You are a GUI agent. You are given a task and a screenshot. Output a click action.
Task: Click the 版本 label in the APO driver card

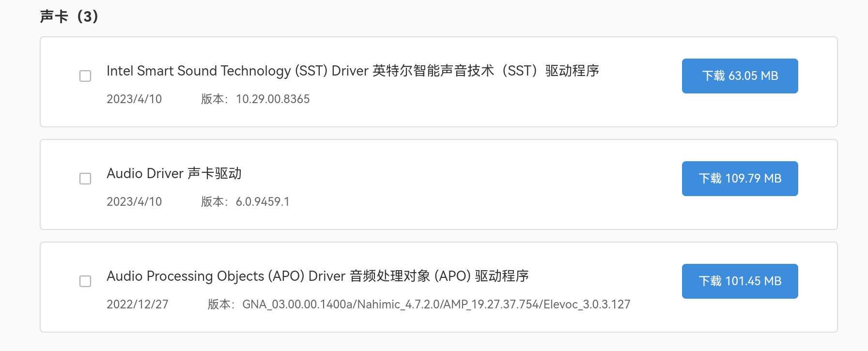tap(219, 305)
